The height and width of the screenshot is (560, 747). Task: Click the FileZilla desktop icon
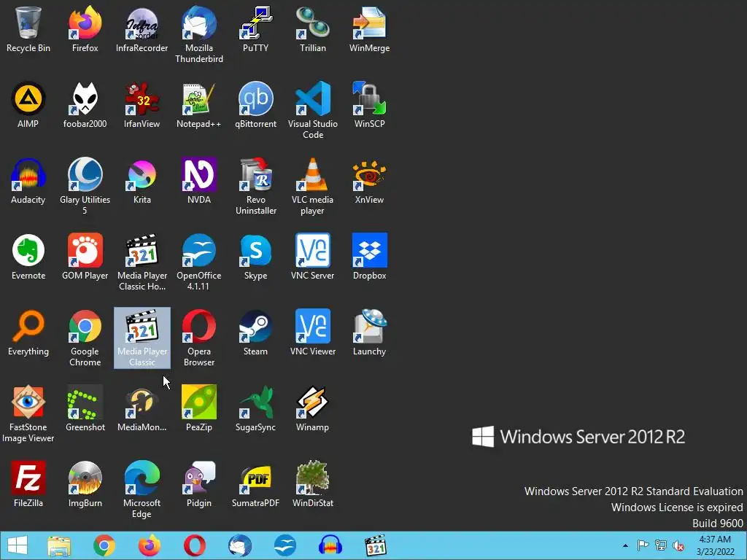click(x=28, y=484)
